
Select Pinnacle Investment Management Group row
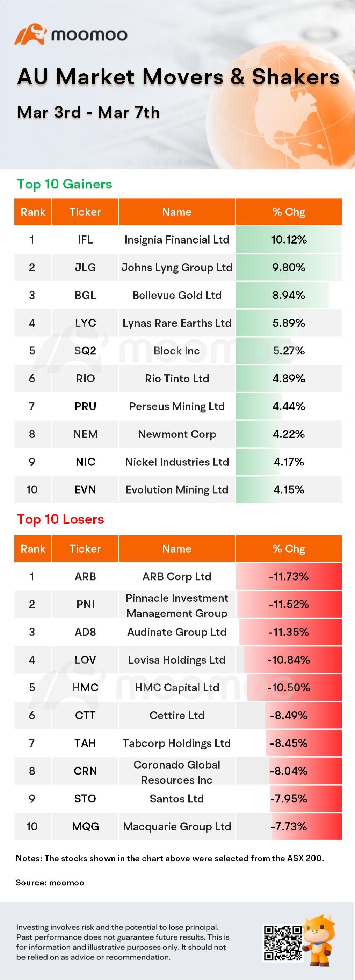tap(178, 604)
